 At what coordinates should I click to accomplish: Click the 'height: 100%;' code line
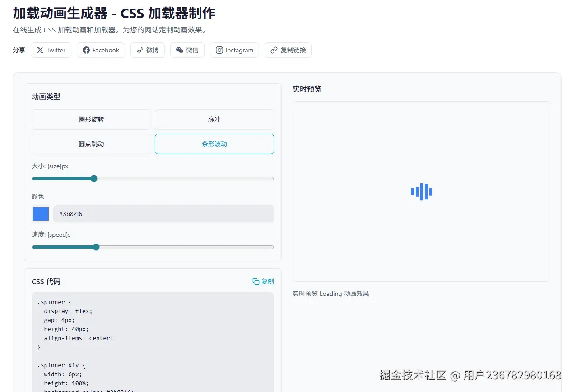[66, 383]
